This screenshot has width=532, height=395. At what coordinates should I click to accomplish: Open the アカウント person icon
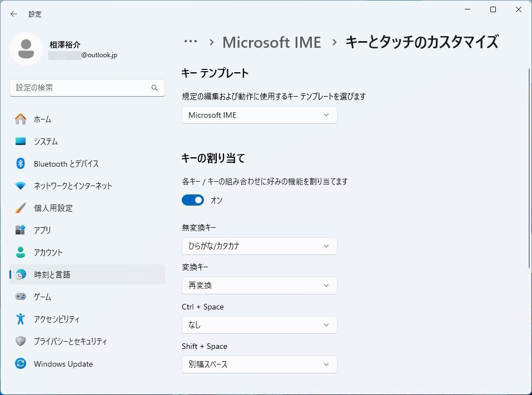[x=21, y=252]
